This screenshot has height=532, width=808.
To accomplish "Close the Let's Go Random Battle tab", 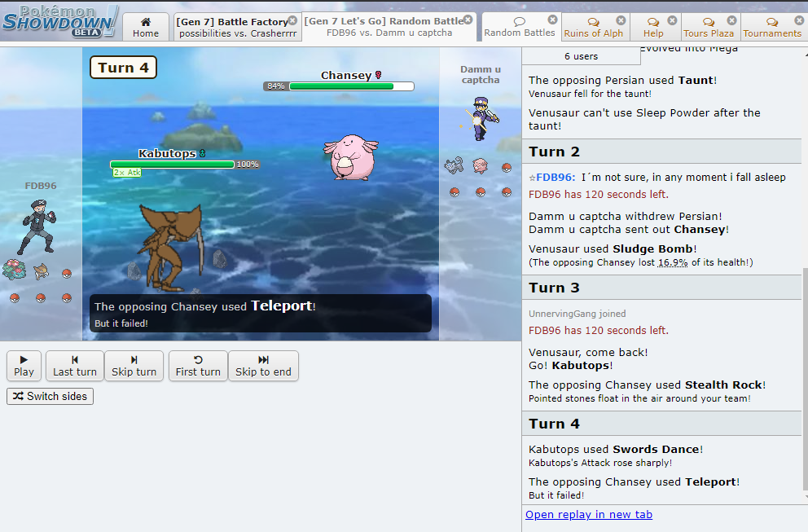I will pos(468,20).
